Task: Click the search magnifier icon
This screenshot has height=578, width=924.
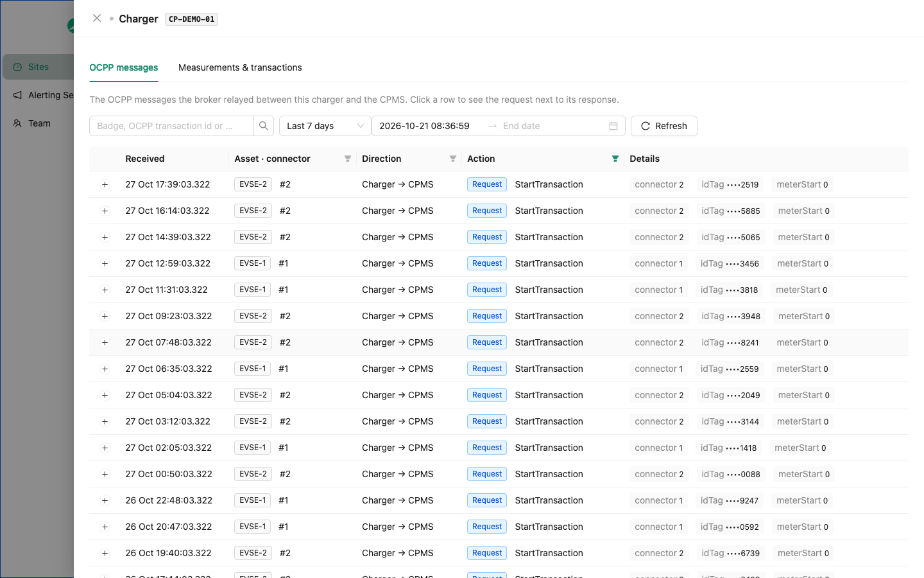Action: (x=264, y=126)
